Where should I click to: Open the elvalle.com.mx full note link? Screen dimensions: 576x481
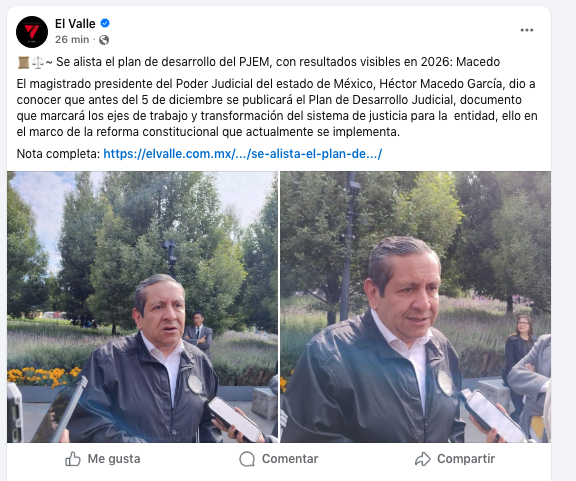click(x=243, y=154)
